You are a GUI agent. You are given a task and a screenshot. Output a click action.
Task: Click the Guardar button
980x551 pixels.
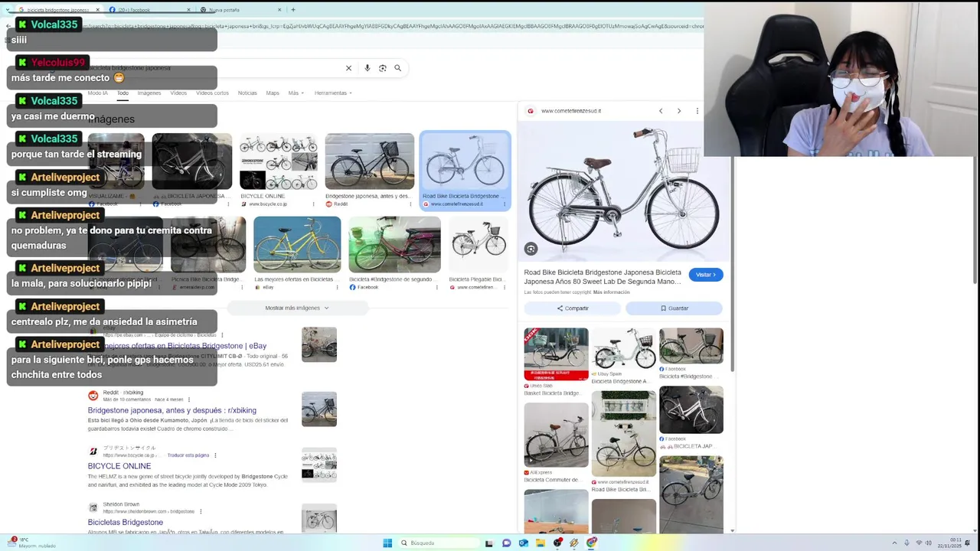click(x=674, y=308)
